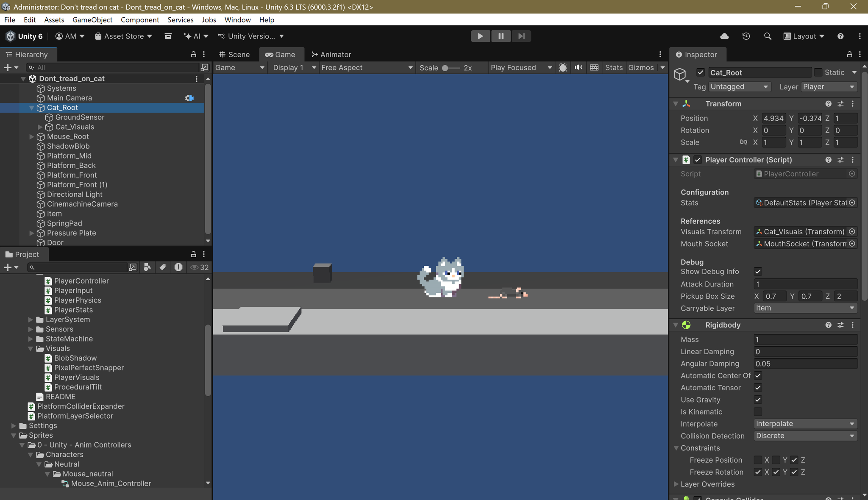Open Player Controller component context menu

tap(853, 160)
